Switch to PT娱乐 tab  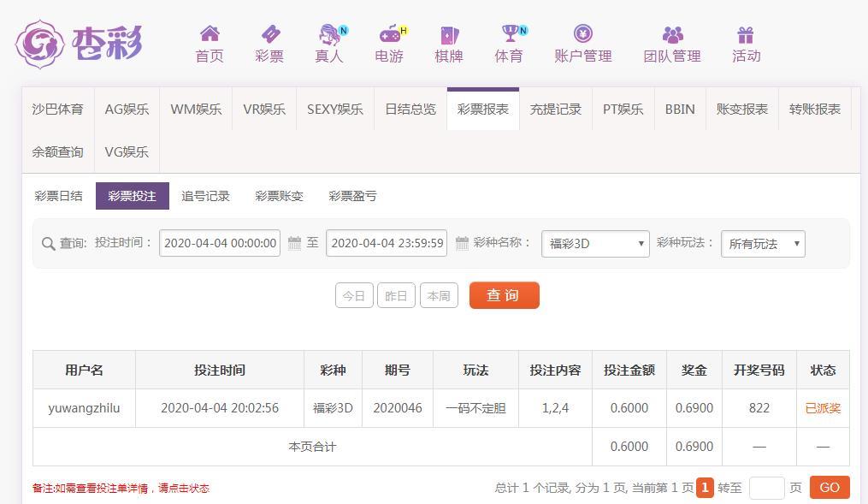[x=623, y=110]
